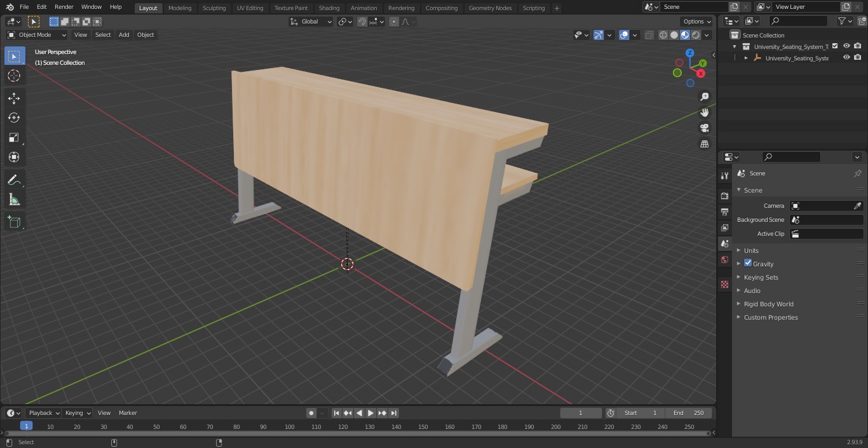The height and width of the screenshot is (448, 868).
Task: Click the new scene copy icon
Action: 734,7
